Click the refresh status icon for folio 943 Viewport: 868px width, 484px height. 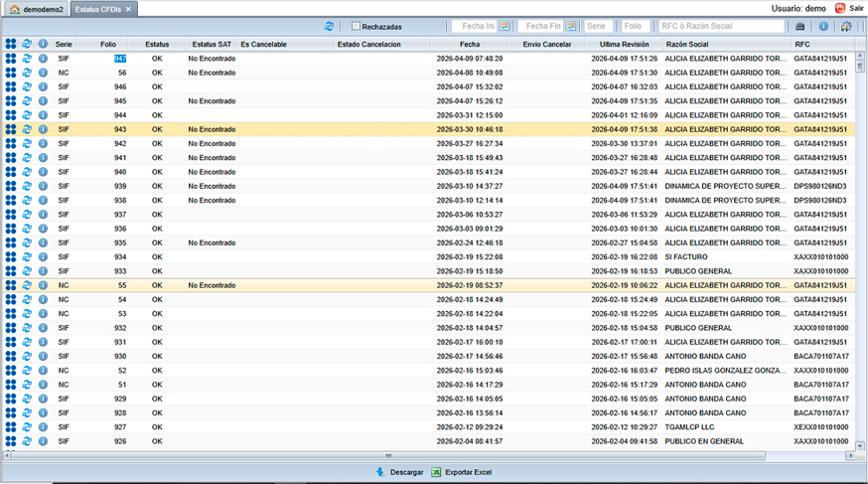pyautogui.click(x=27, y=129)
